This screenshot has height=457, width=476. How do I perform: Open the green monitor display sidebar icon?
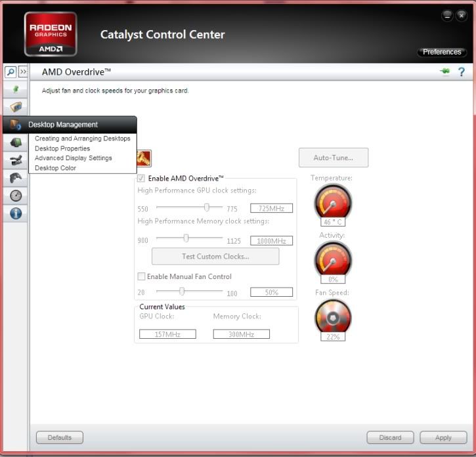click(16, 142)
